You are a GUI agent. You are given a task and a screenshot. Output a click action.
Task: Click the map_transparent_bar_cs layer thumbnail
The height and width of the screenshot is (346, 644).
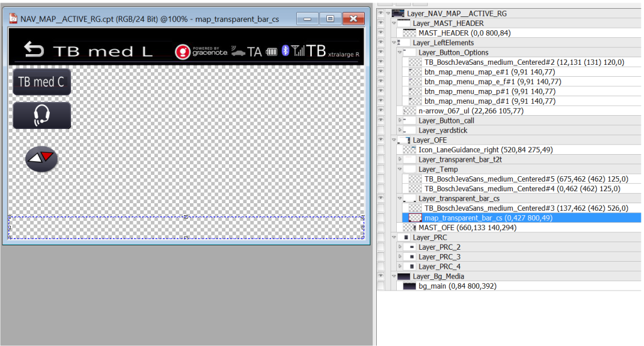click(414, 218)
